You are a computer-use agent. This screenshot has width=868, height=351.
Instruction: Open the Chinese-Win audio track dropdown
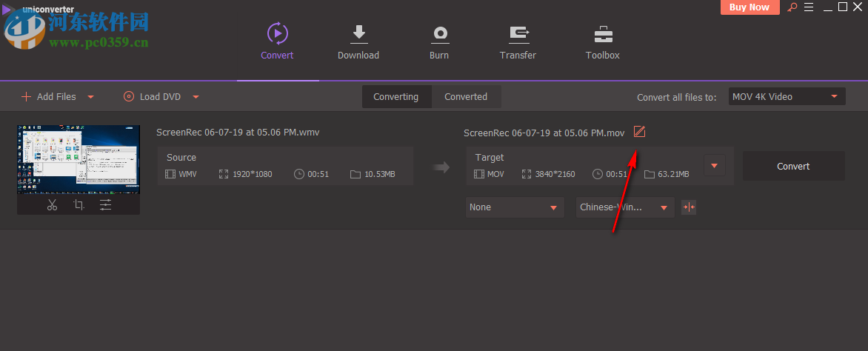point(625,207)
